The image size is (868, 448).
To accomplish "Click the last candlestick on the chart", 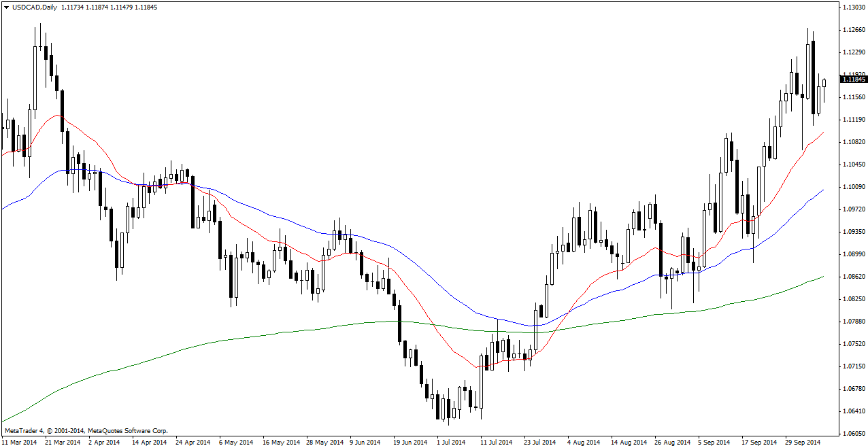I will [x=824, y=83].
